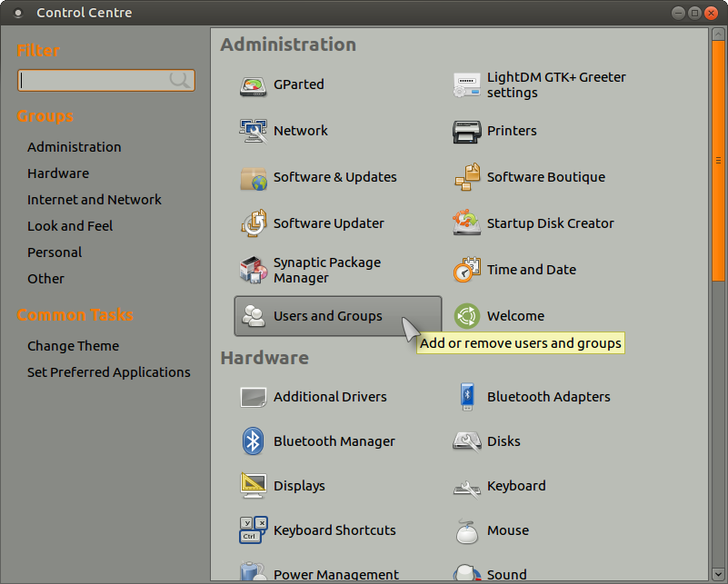Click the GParted label text

coord(299,84)
